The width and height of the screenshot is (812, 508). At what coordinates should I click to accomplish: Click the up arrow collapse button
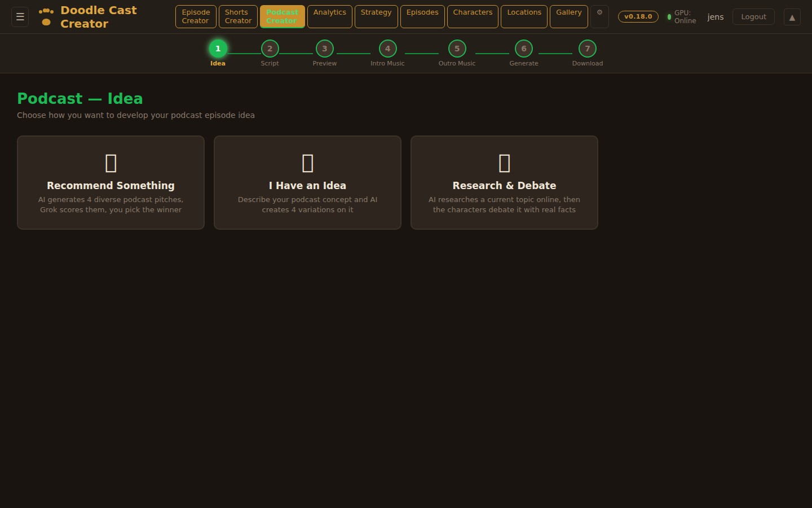point(792,17)
